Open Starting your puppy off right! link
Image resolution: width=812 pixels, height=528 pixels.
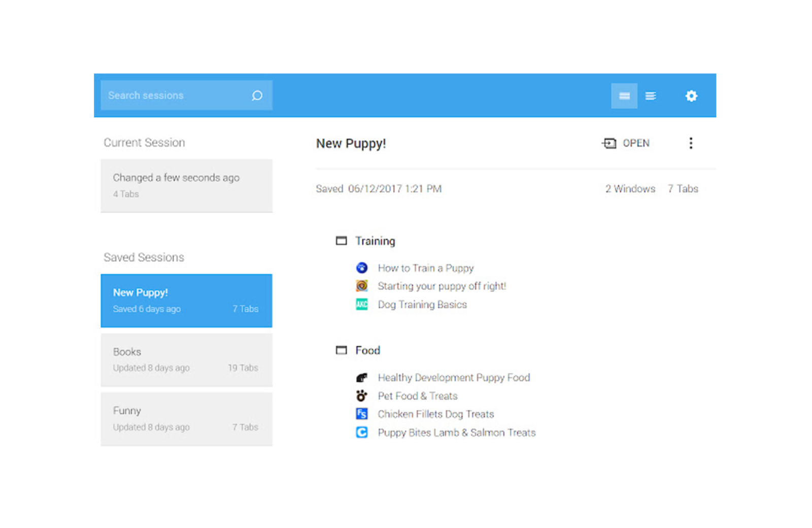442,286
